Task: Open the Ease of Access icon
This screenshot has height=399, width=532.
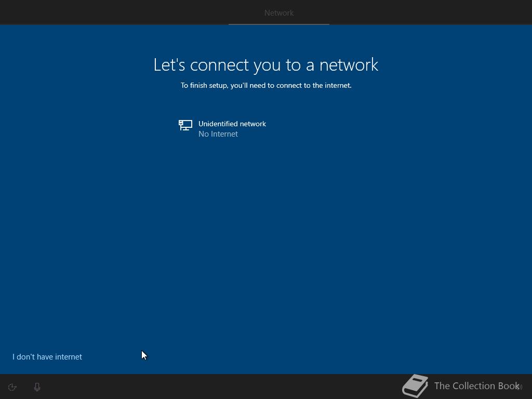Action: (12, 387)
